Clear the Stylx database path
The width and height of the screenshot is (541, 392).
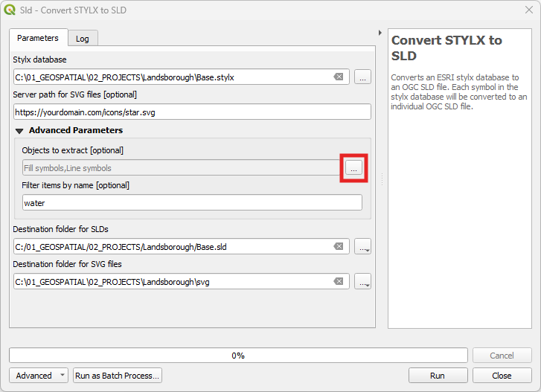coord(339,77)
